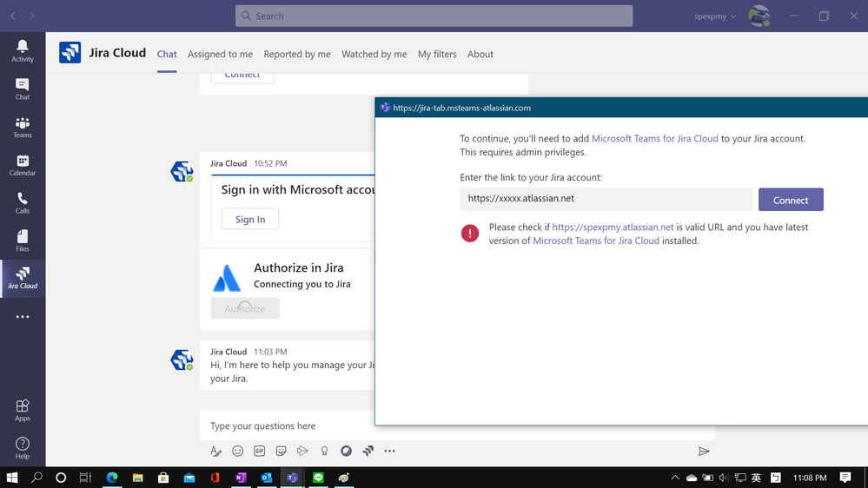Select the Jira Cloud app in the sidebar
The image size is (868, 488).
(x=22, y=279)
